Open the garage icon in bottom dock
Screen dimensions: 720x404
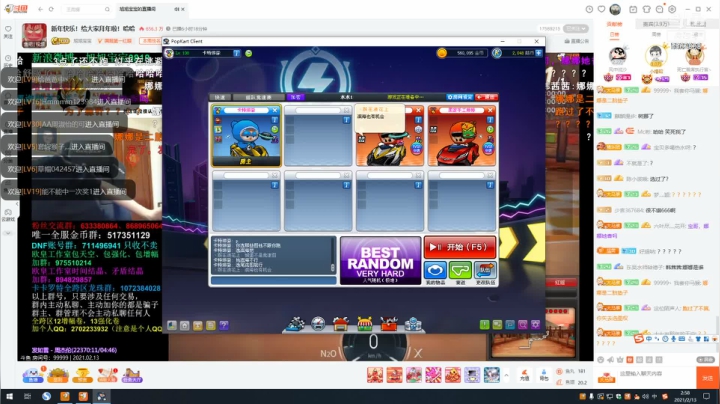pos(341,324)
